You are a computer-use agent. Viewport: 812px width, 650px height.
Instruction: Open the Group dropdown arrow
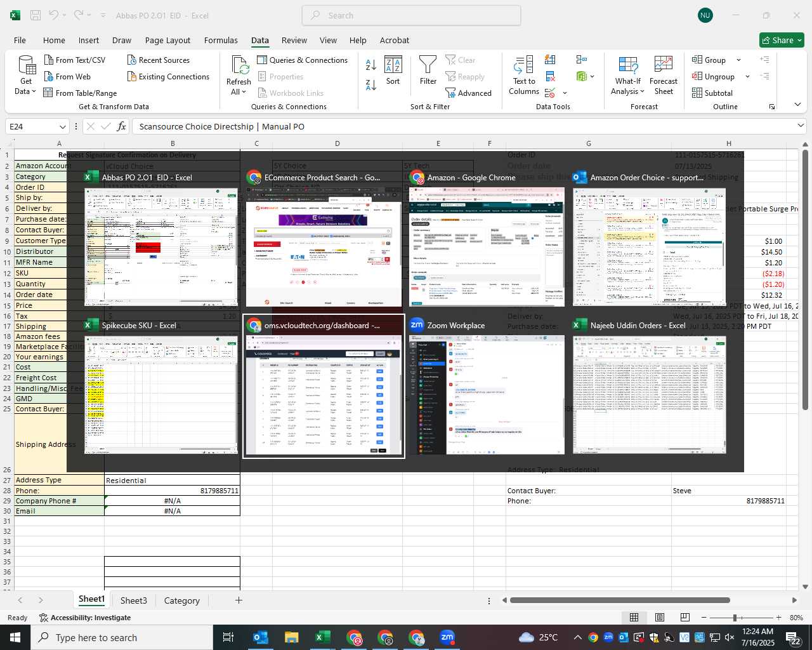[x=738, y=60]
